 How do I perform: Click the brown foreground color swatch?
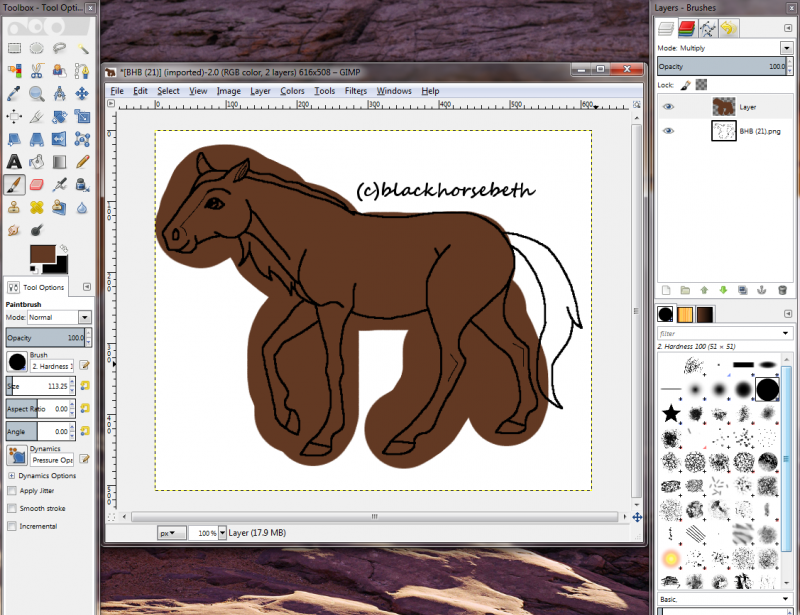click(x=42, y=254)
